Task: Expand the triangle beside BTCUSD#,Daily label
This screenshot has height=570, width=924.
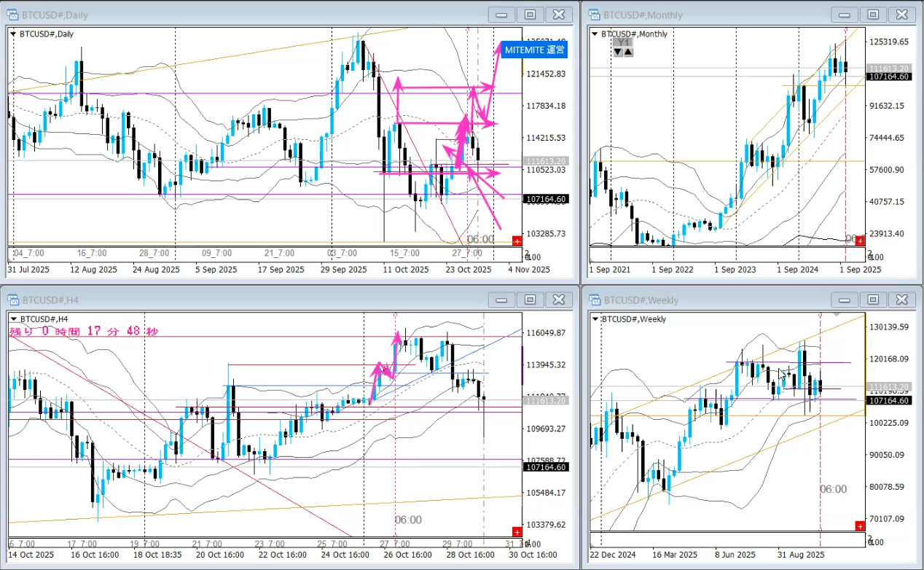Action: click(x=13, y=34)
